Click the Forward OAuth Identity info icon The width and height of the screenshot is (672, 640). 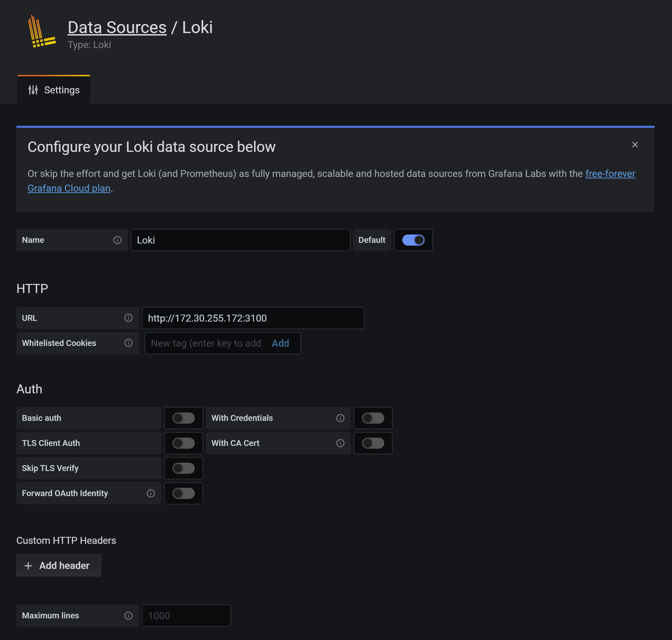pyautogui.click(x=151, y=493)
